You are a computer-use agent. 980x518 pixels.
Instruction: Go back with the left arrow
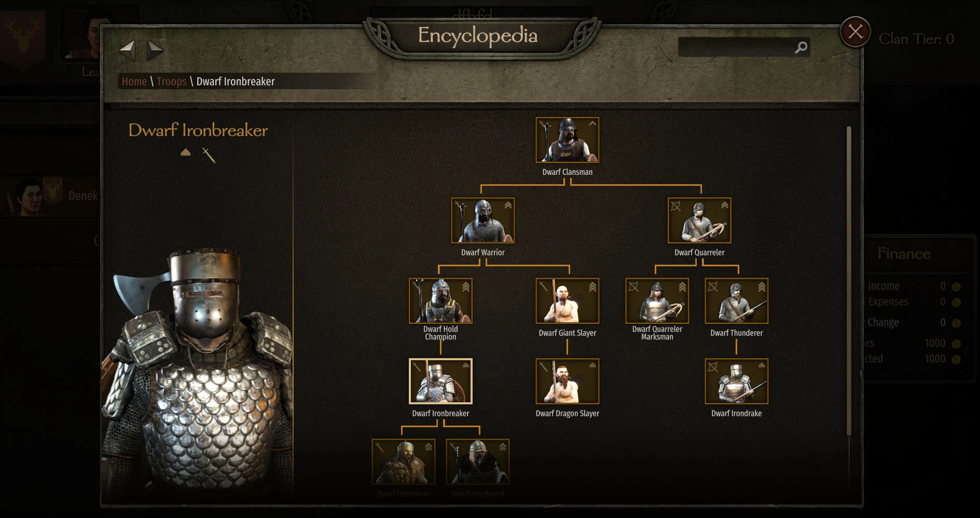click(x=127, y=50)
